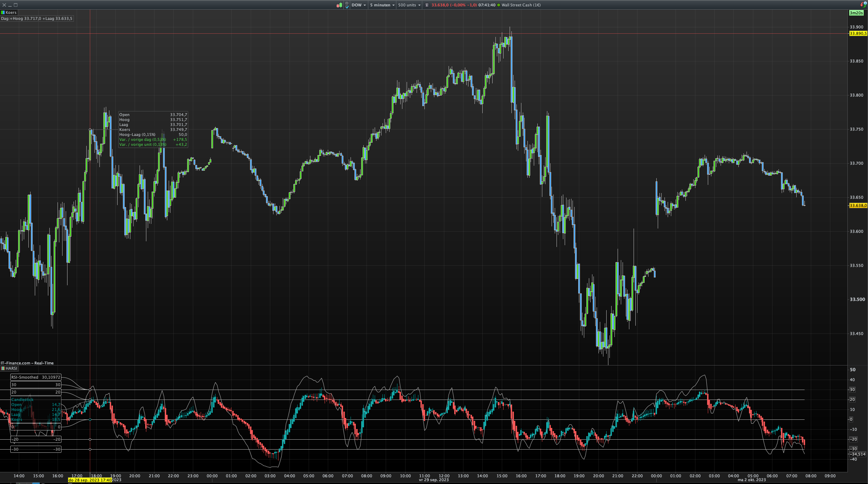Open the DOW instrument dropdown
This screenshot has height=484, width=868.
click(359, 5)
